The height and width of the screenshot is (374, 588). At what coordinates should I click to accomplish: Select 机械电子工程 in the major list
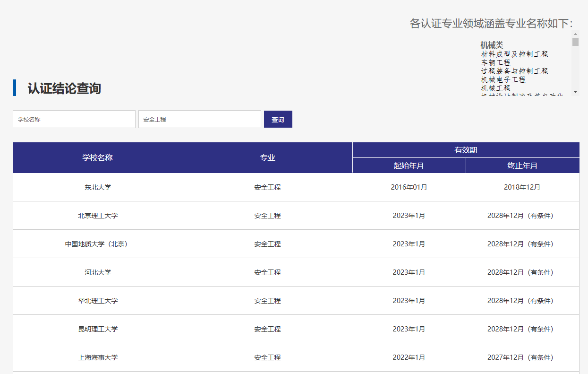tap(503, 79)
